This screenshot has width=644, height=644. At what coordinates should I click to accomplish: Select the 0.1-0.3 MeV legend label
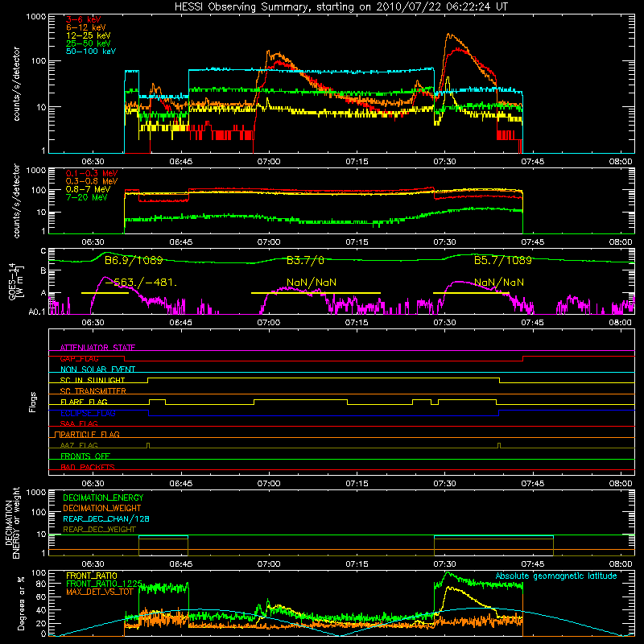(92, 173)
